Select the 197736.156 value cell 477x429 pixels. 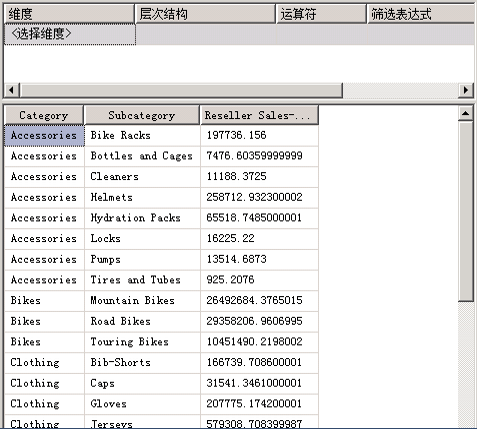click(x=259, y=136)
